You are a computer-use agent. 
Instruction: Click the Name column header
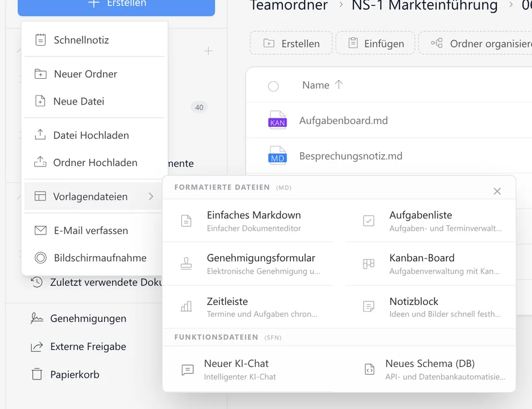tap(315, 85)
